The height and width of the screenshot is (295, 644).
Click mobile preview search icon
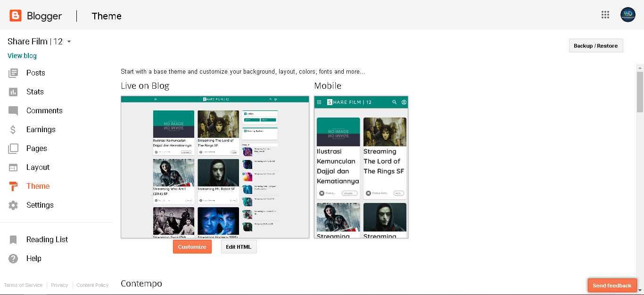tap(395, 102)
